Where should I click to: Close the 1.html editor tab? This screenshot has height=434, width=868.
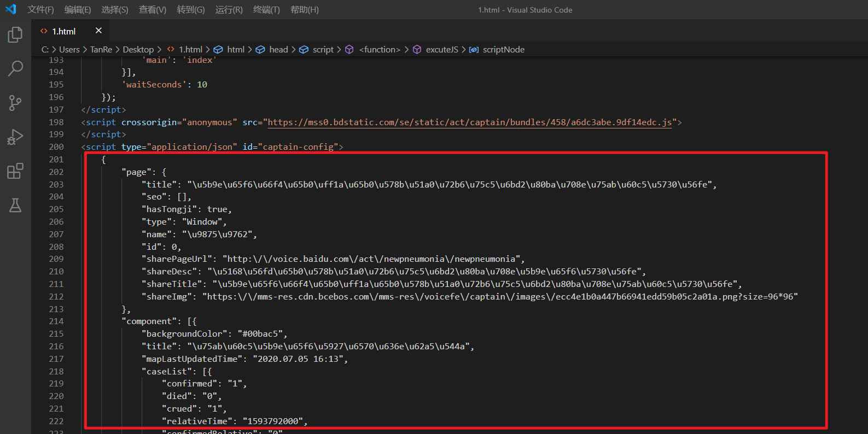click(98, 31)
